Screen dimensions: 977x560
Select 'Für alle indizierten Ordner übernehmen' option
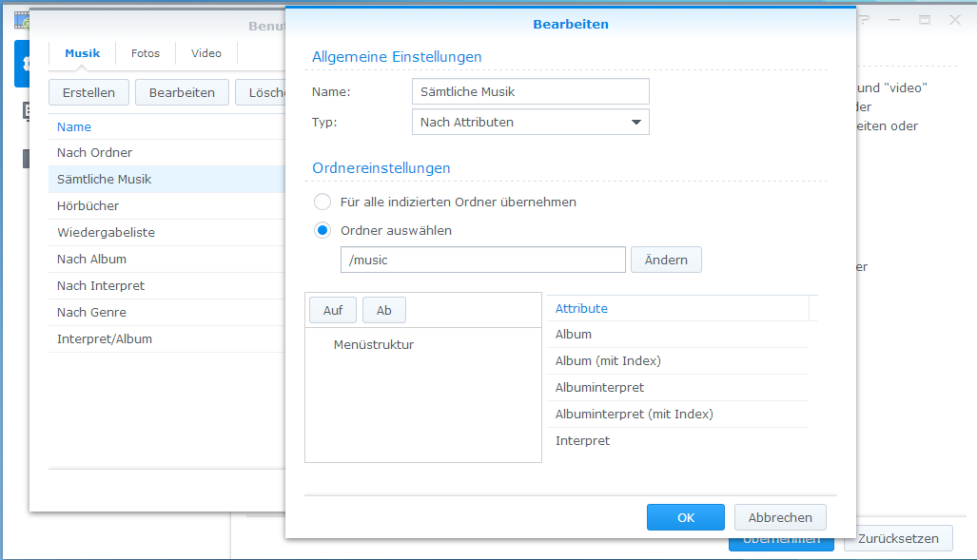[322, 202]
